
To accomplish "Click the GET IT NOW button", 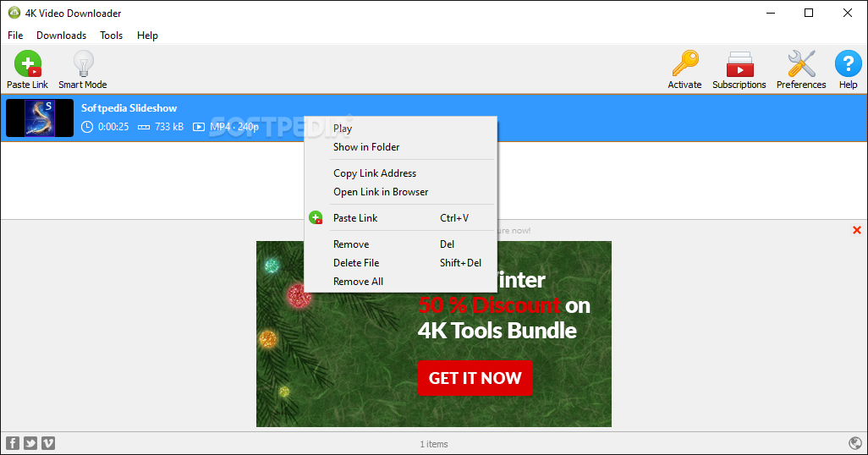I will click(x=475, y=378).
